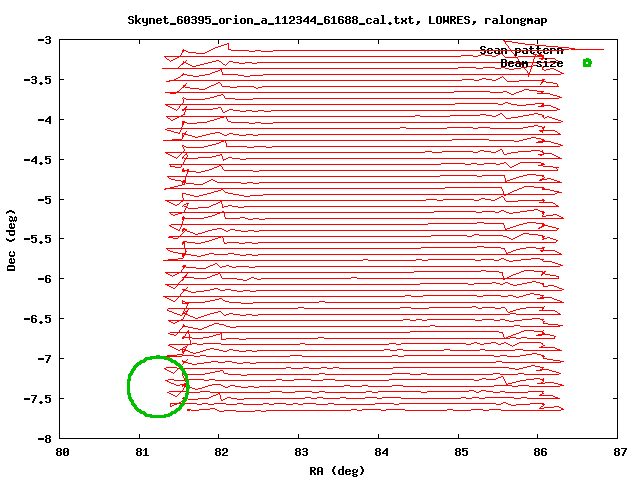The image size is (640, 480).
Task: Click the x-axis tick label 84
Action: 381,452
